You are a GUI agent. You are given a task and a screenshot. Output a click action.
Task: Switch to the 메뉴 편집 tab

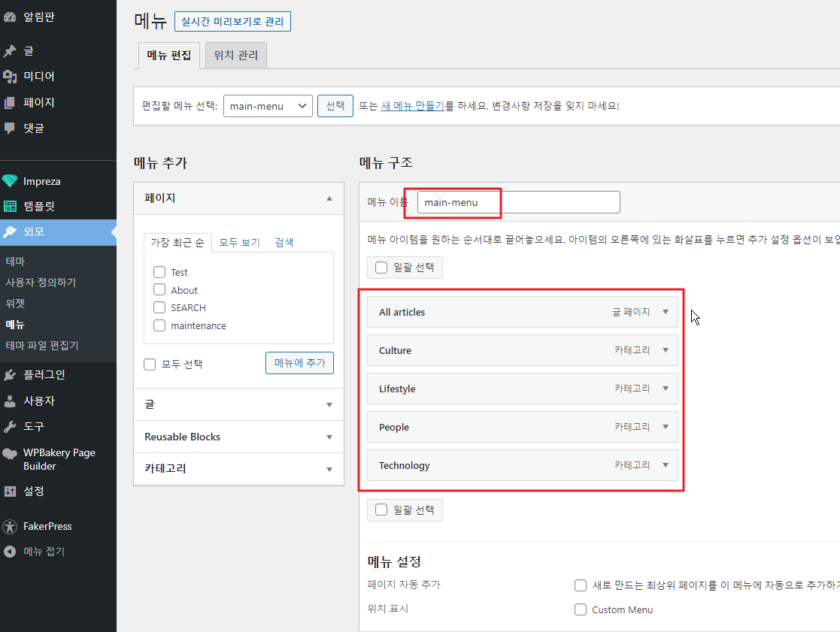coord(168,55)
